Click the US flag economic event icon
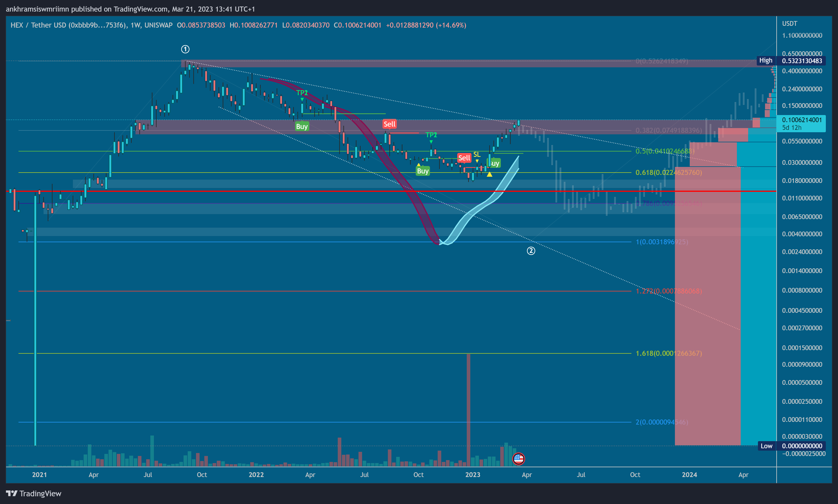Viewport: 838px width, 504px height. coord(518,459)
